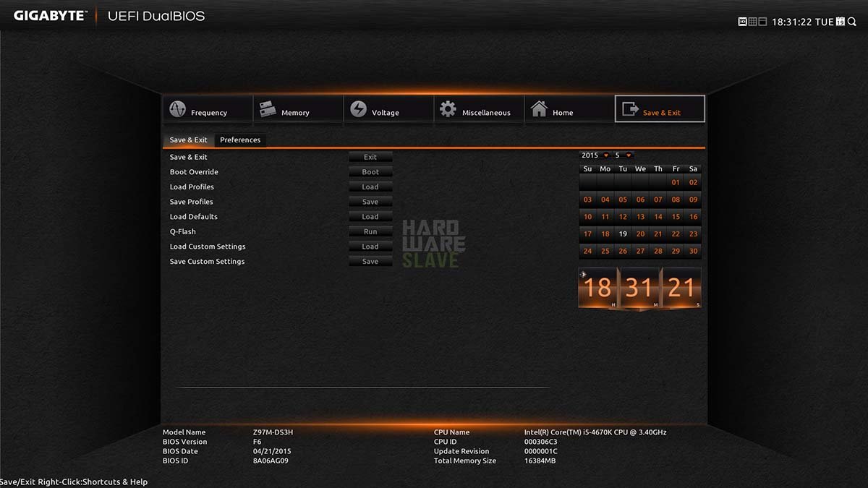Select day 27 in the calendar
This screenshot has height=488, width=868.
[x=640, y=252]
